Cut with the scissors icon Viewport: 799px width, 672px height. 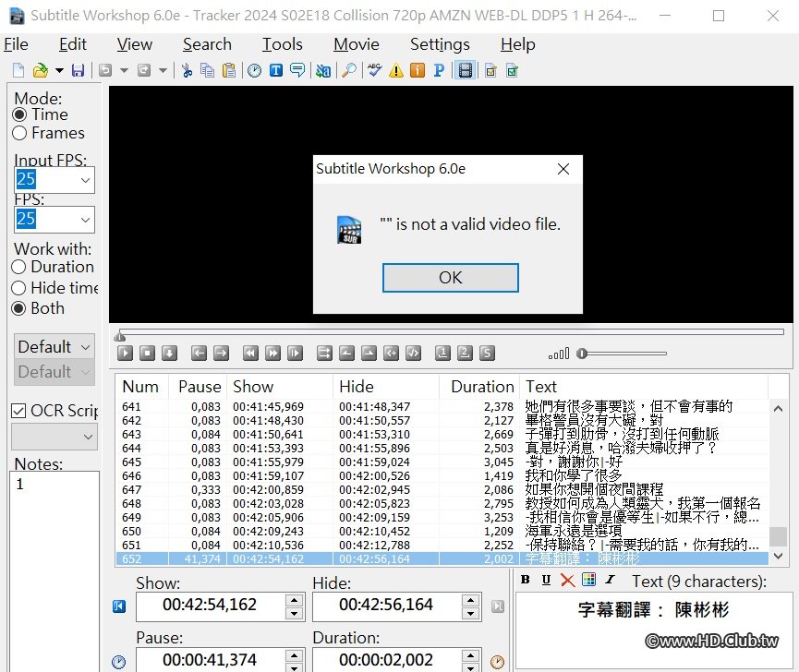tap(187, 70)
